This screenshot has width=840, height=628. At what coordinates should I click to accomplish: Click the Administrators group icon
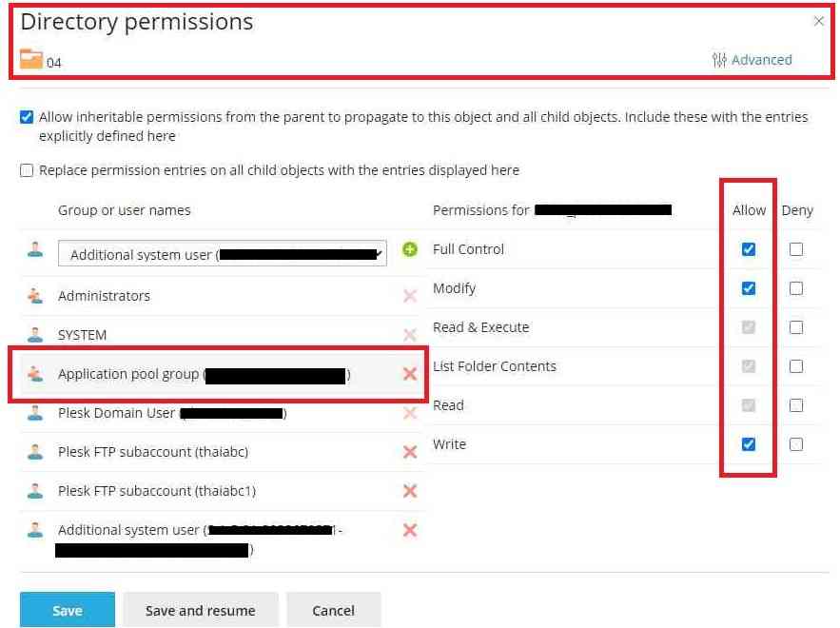(35, 296)
